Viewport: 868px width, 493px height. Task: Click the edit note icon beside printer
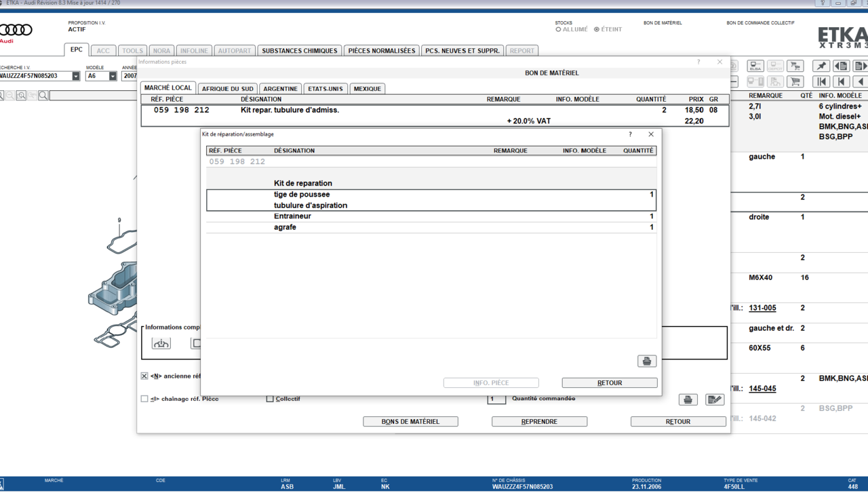[714, 399]
